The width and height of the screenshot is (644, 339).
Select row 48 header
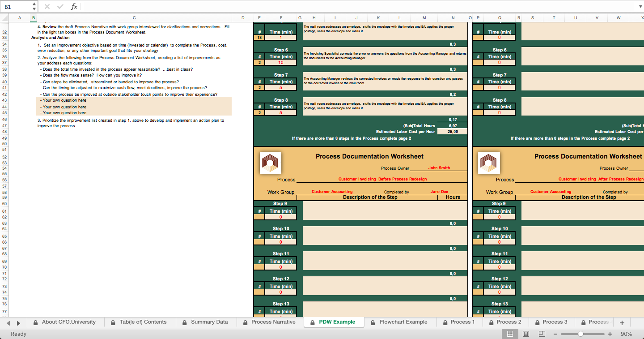click(x=4, y=132)
